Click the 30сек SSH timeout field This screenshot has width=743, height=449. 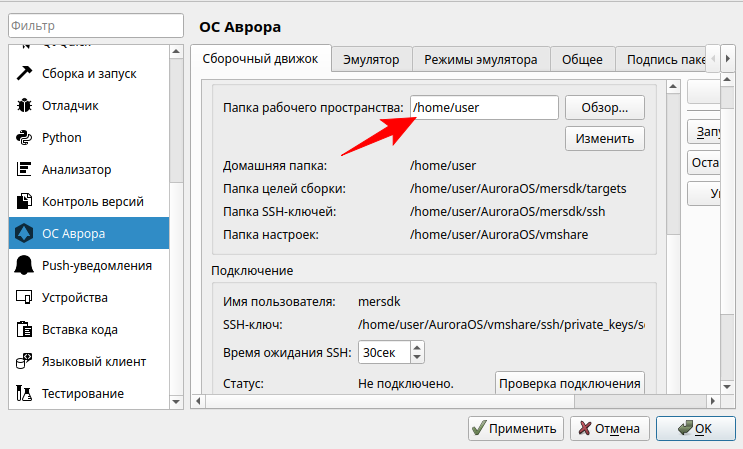point(384,352)
